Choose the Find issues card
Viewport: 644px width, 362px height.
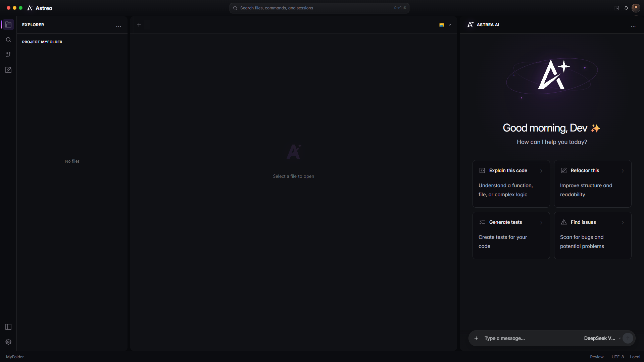pyautogui.click(x=593, y=236)
